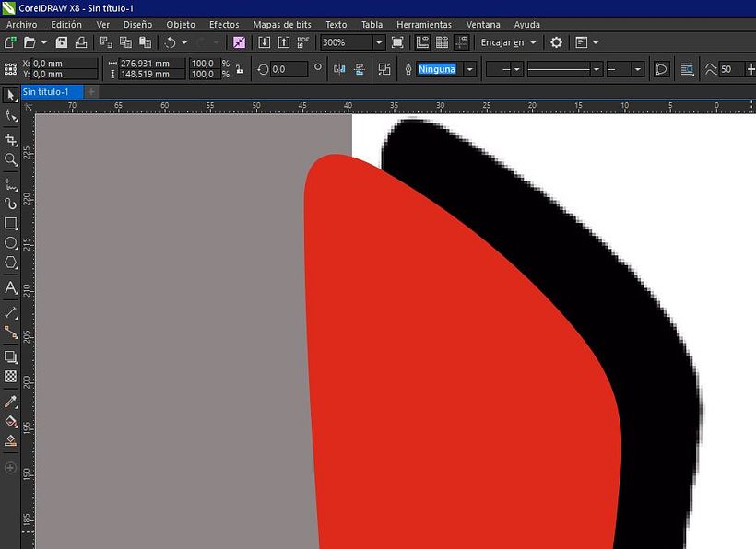The height and width of the screenshot is (549, 756).
Task: Select the Shape tool
Action: point(11,115)
